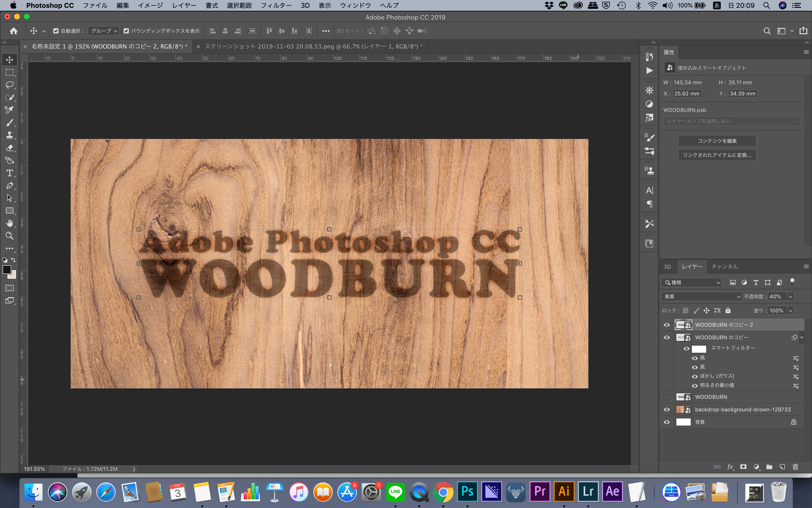This screenshot has width=812, height=508.
Task: Open the blend mode 乗算 dropdown
Action: pyautogui.click(x=702, y=297)
